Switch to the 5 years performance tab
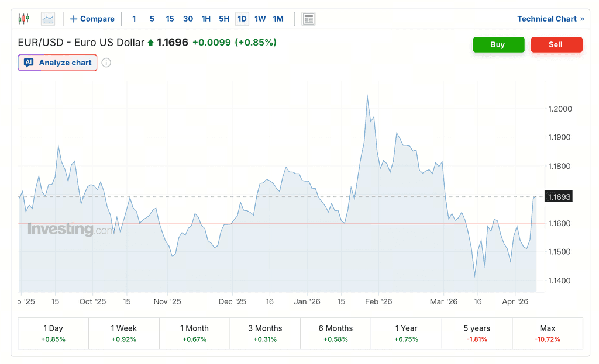This screenshot has height=364, width=599. click(477, 332)
